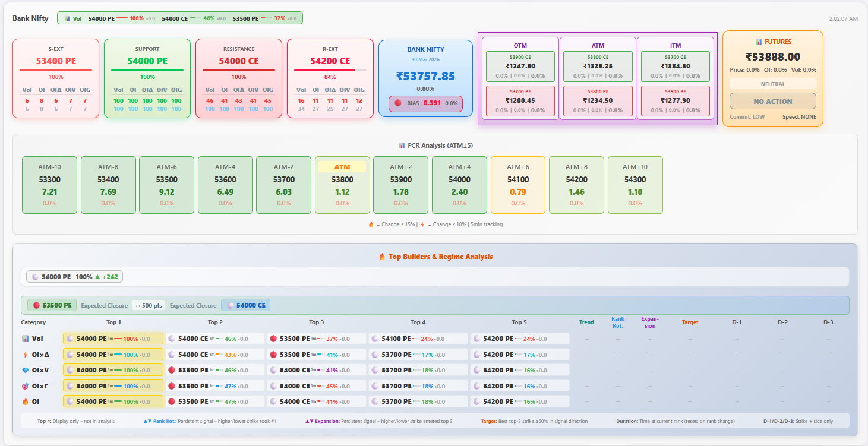Image resolution: width=868 pixels, height=446 pixels.
Task: Click the Bank Nifty price ₹53757.85
Action: [x=425, y=75]
